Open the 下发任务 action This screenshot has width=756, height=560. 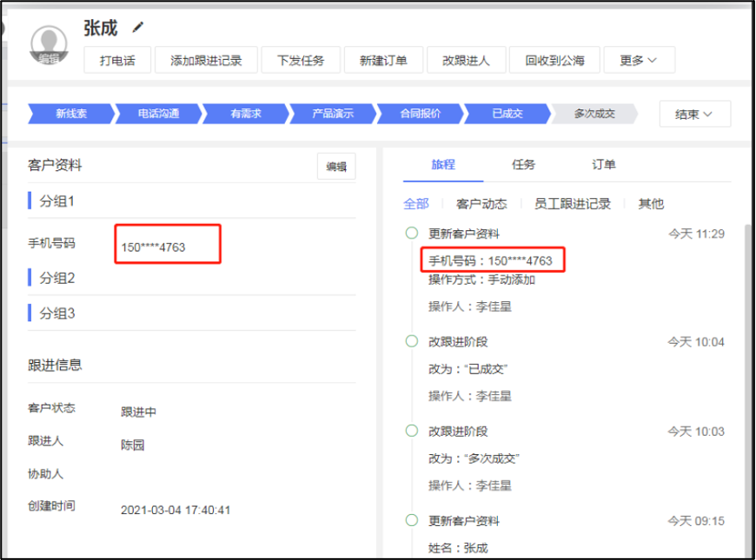pyautogui.click(x=301, y=60)
